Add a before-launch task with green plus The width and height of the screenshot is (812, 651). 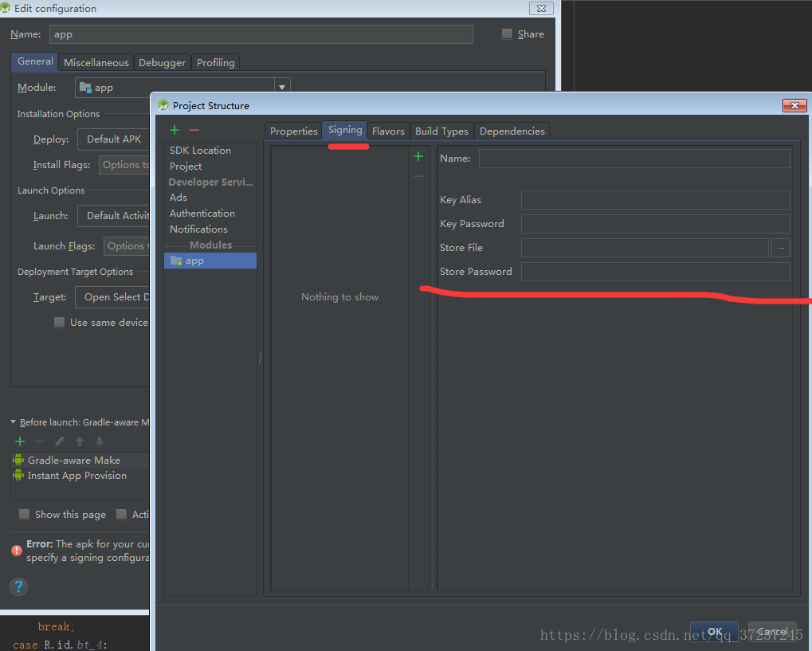coord(20,441)
